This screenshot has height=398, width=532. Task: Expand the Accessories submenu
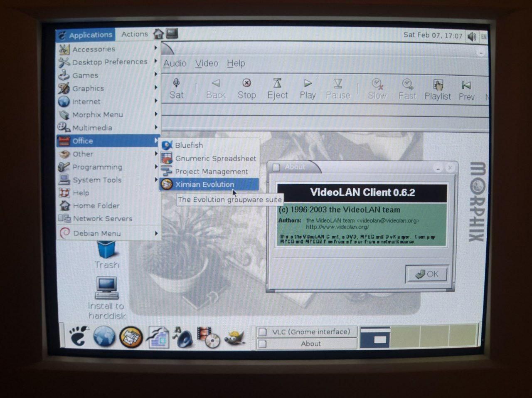click(x=93, y=49)
